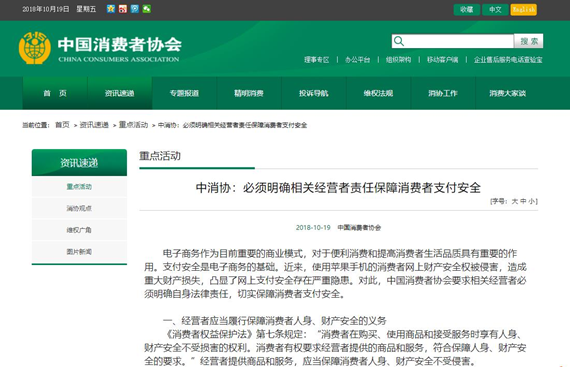Click the 资讯速递 sidebar header
570x369 pixels.
point(79,163)
